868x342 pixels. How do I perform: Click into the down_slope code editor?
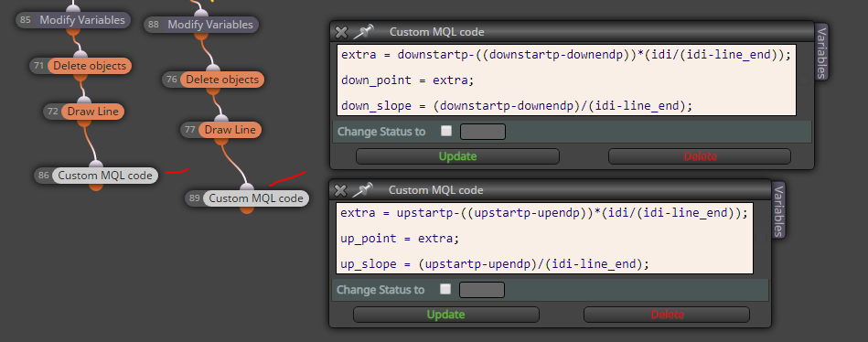(566, 80)
